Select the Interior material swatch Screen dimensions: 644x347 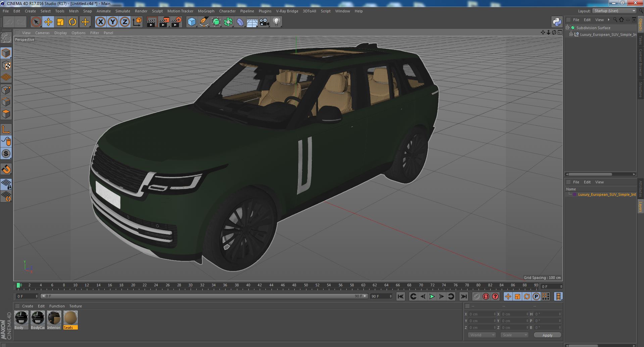54,320
